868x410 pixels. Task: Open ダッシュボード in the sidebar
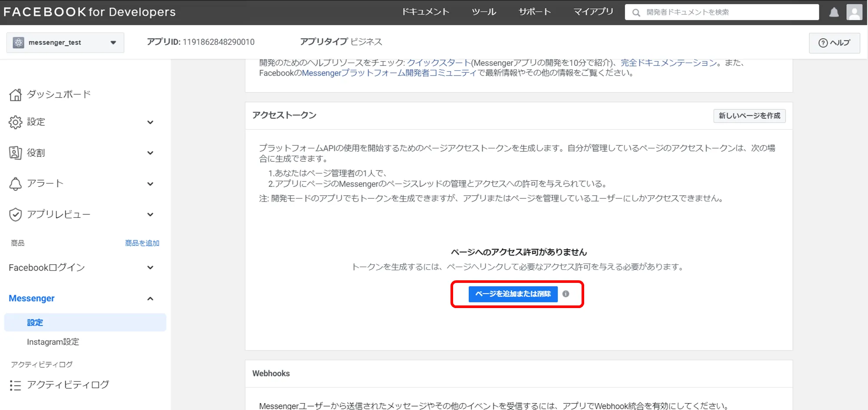[59, 94]
